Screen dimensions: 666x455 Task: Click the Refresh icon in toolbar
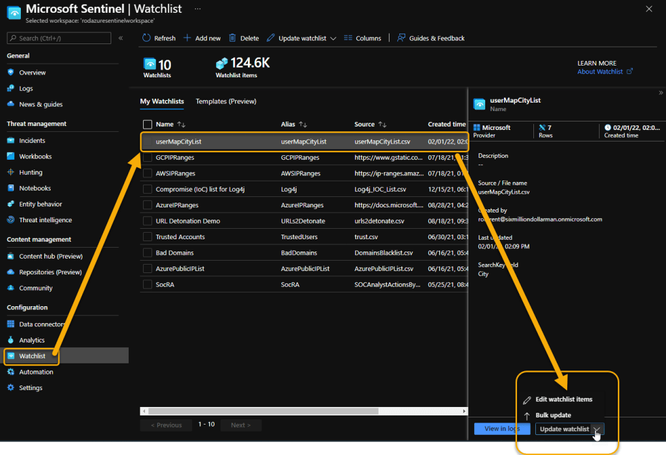(x=146, y=38)
